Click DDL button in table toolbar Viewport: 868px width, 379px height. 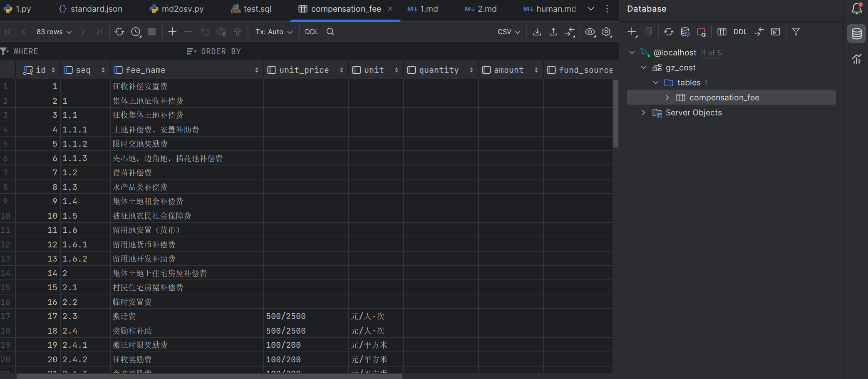click(312, 32)
